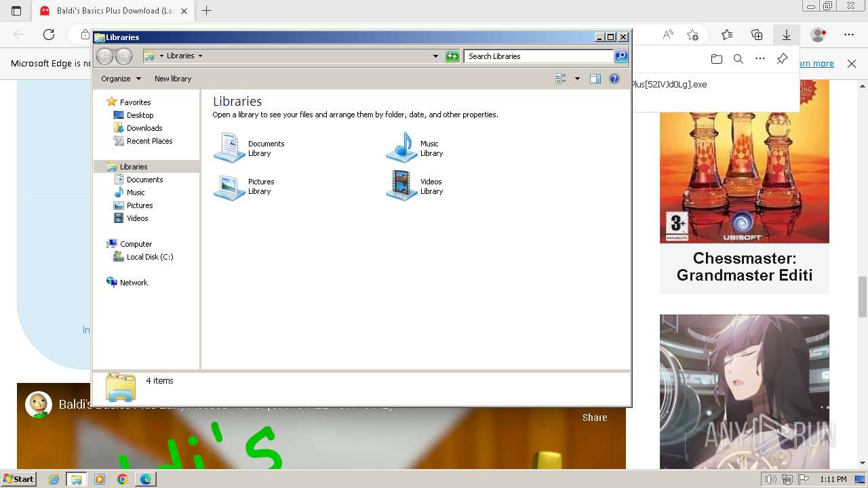Open the Videos library icon
868x488 pixels.
[x=401, y=186]
